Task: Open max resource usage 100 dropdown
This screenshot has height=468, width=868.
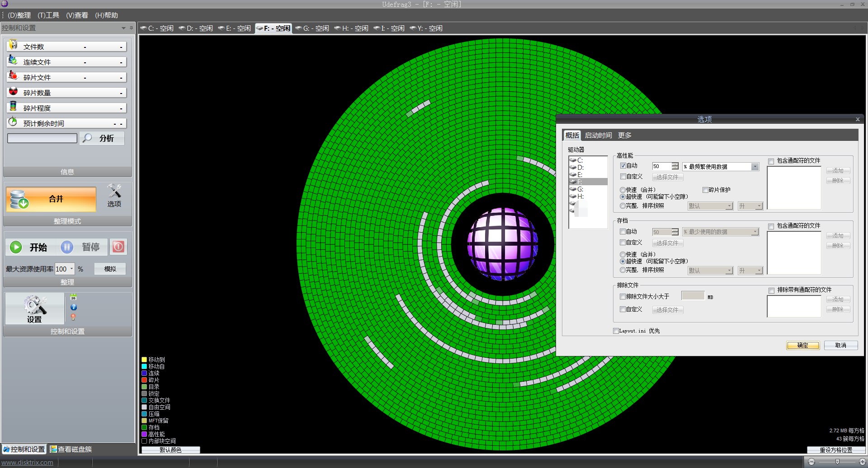Action: [x=71, y=269]
